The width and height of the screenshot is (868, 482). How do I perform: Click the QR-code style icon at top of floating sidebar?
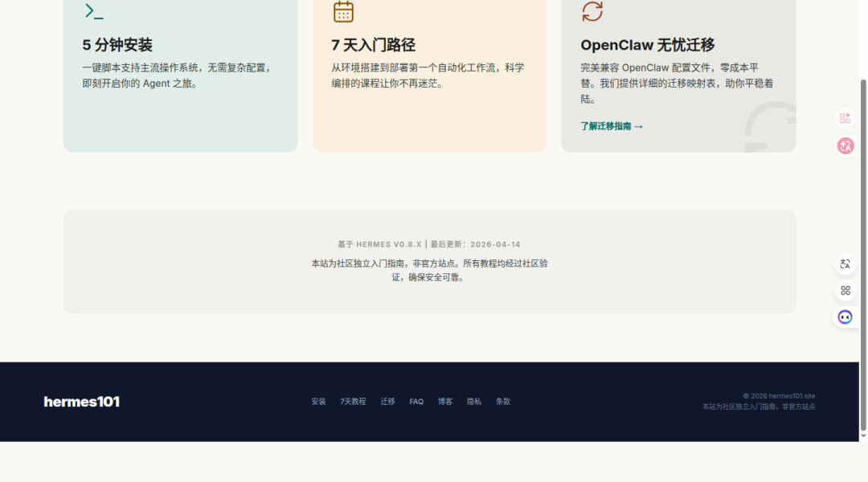[845, 118]
